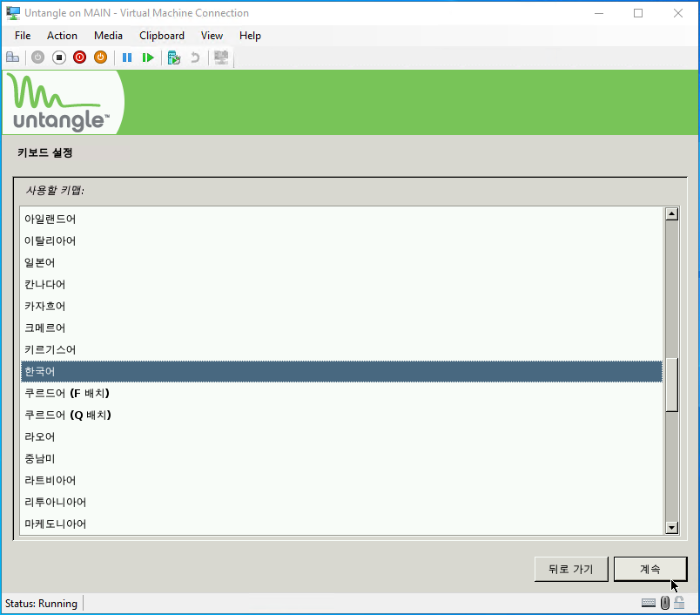Select 일본어 keymap
Screen dimensions: 700x615
[341, 262]
